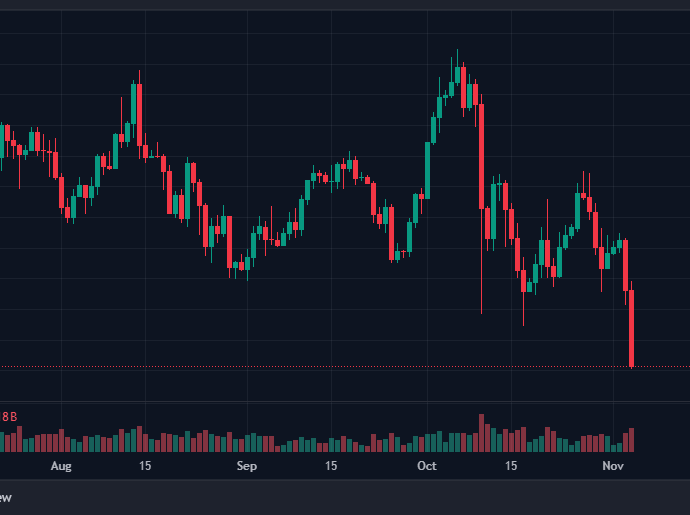Select the 15 date label between Oct and Nov
Viewport: 690px width, 515px height.
click(x=511, y=466)
